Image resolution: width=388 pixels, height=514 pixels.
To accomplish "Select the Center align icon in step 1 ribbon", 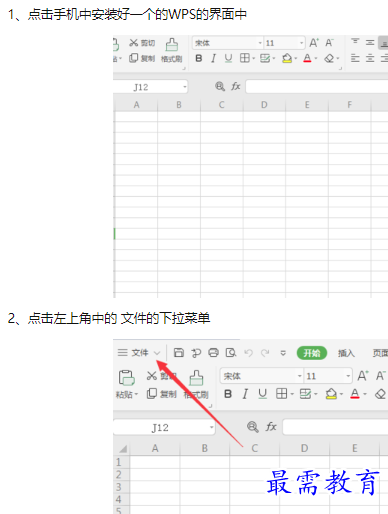I will 370,58.
